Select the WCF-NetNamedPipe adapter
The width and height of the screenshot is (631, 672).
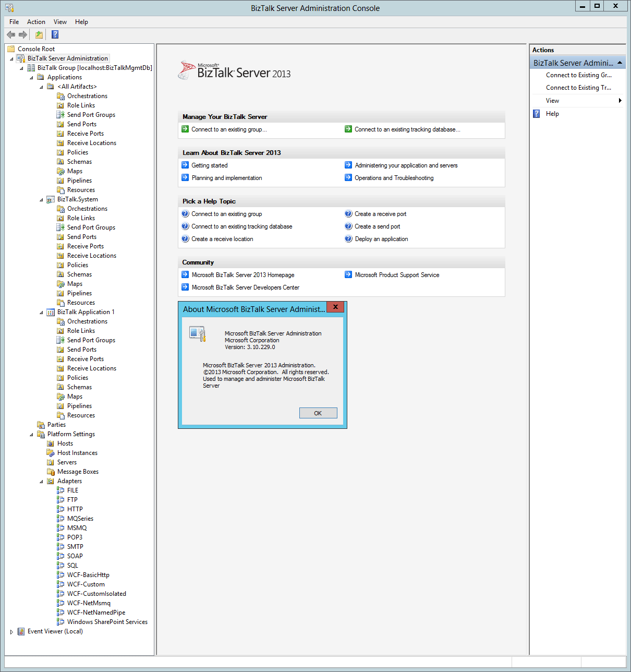(x=96, y=613)
